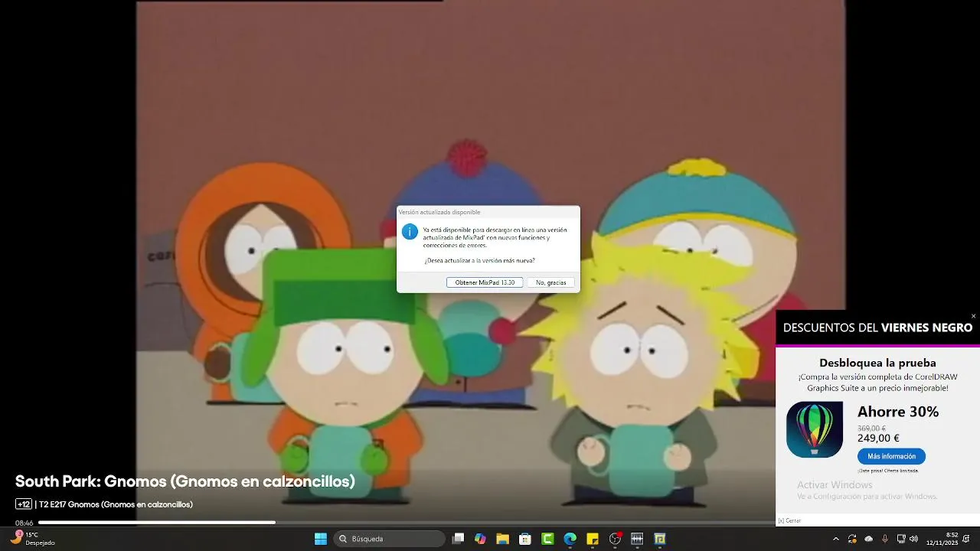Click the 249,00 € price in the ad
Screen dimensions: 980x551
(x=878, y=439)
